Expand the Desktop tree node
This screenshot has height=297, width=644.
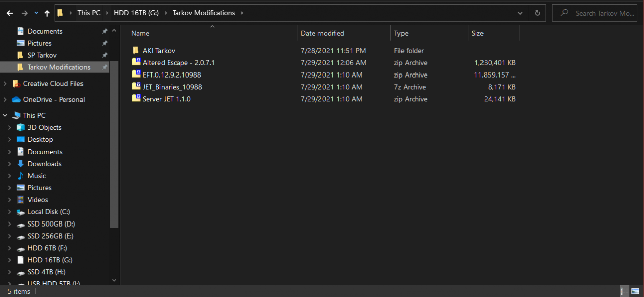10,140
